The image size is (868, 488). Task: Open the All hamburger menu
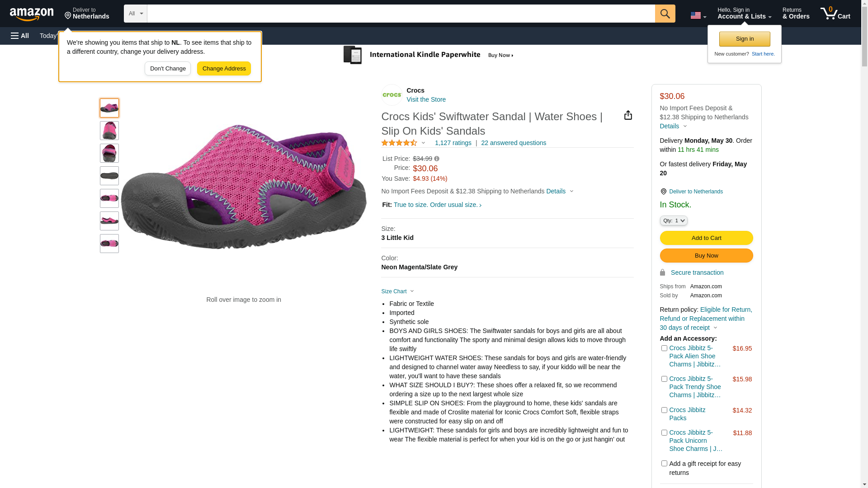[20, 36]
